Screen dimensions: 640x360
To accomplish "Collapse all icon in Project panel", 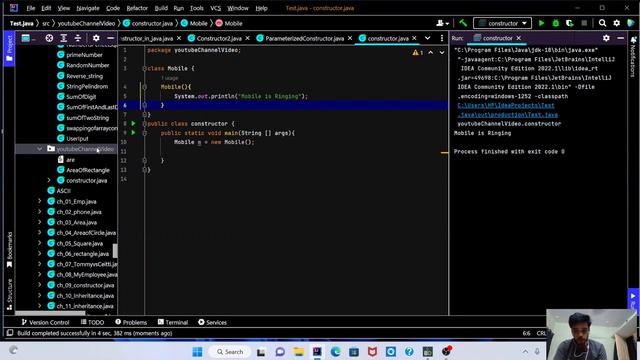I will point(78,38).
